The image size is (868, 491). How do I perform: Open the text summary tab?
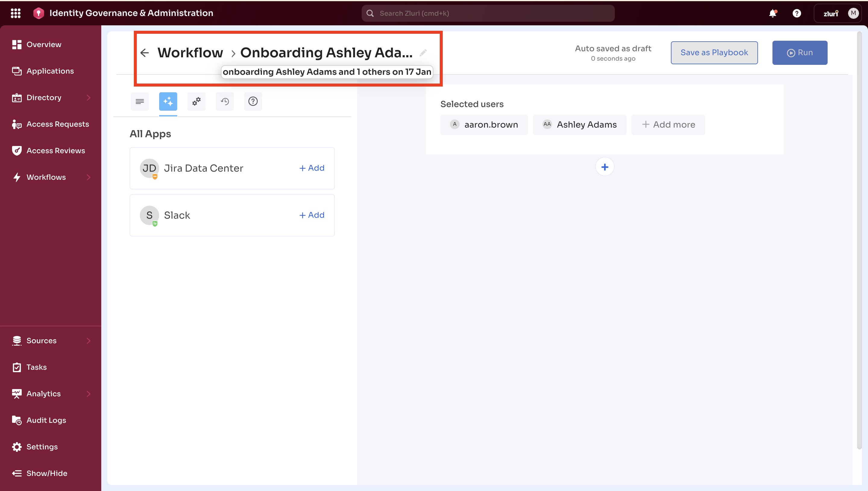[x=140, y=101]
